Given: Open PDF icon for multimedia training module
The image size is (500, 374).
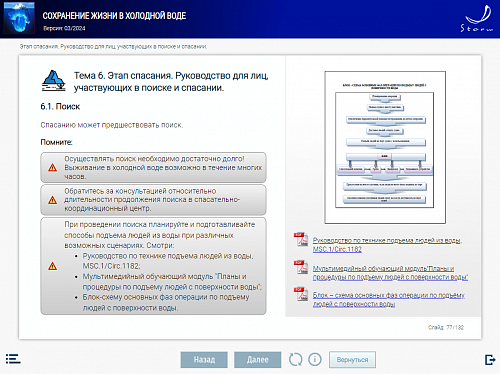Looking at the screenshot, I should [301, 267].
